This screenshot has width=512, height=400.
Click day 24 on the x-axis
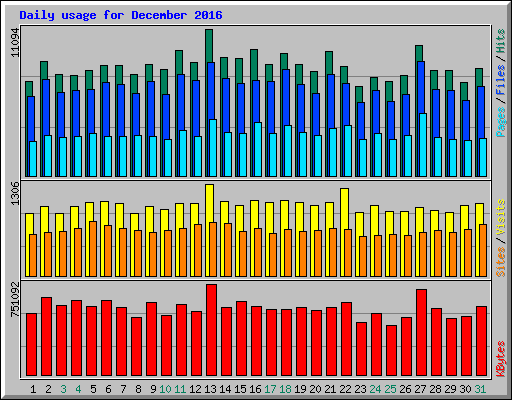[x=375, y=389]
